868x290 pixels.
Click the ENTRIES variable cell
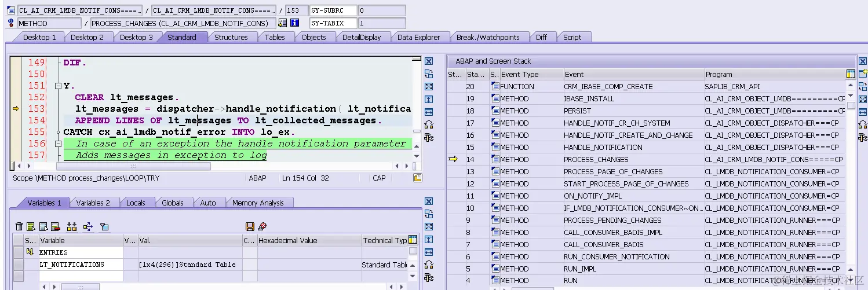tap(81, 252)
